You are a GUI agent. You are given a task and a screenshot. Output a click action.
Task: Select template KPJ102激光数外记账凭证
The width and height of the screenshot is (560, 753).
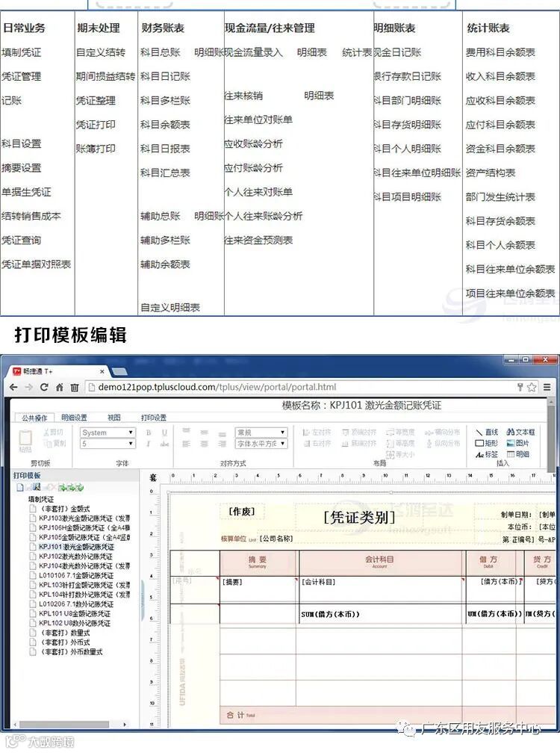click(x=75, y=556)
